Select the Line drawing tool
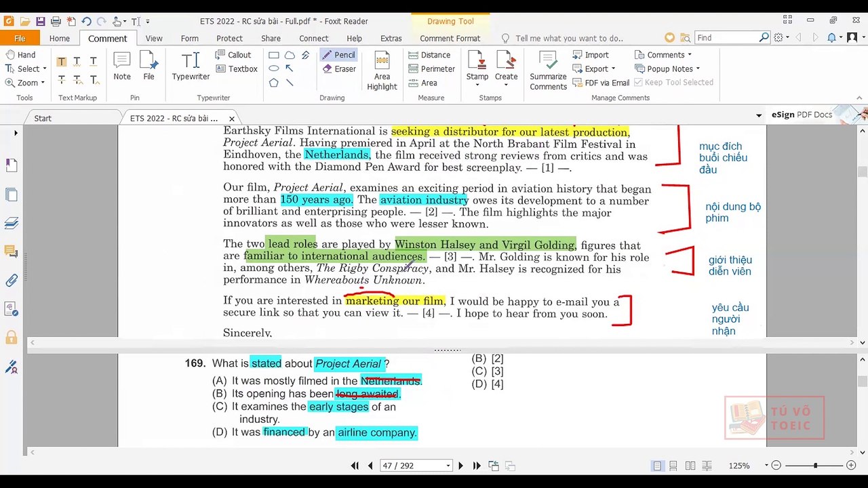Image resolution: width=868 pixels, height=488 pixels. coord(290,83)
